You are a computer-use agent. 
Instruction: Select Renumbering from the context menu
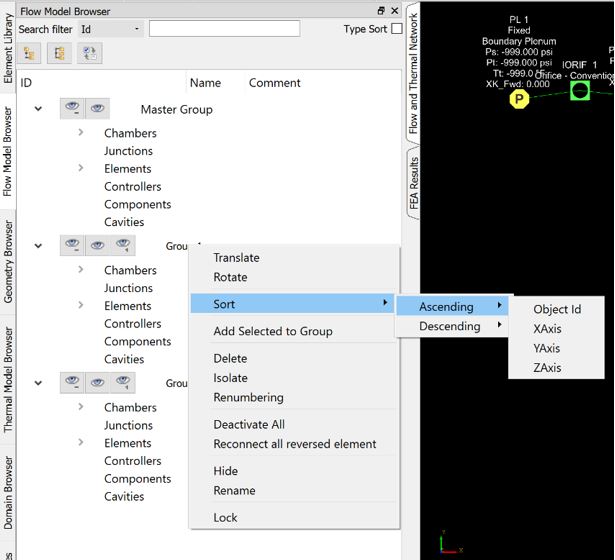point(248,397)
